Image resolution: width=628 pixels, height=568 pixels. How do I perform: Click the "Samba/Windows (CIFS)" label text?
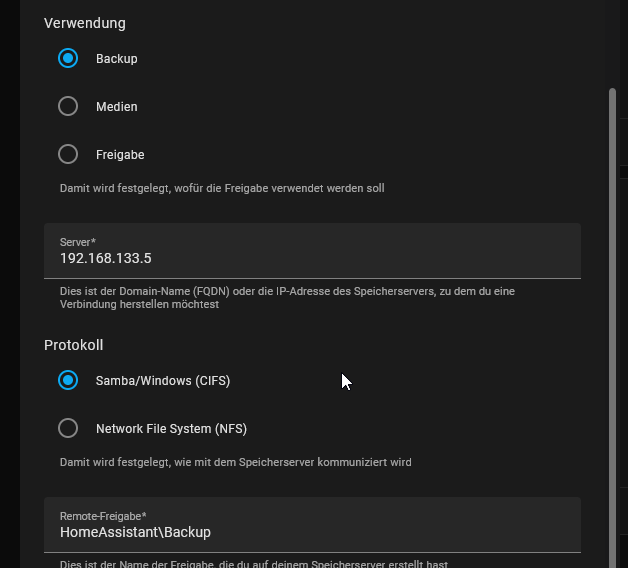[x=163, y=381]
